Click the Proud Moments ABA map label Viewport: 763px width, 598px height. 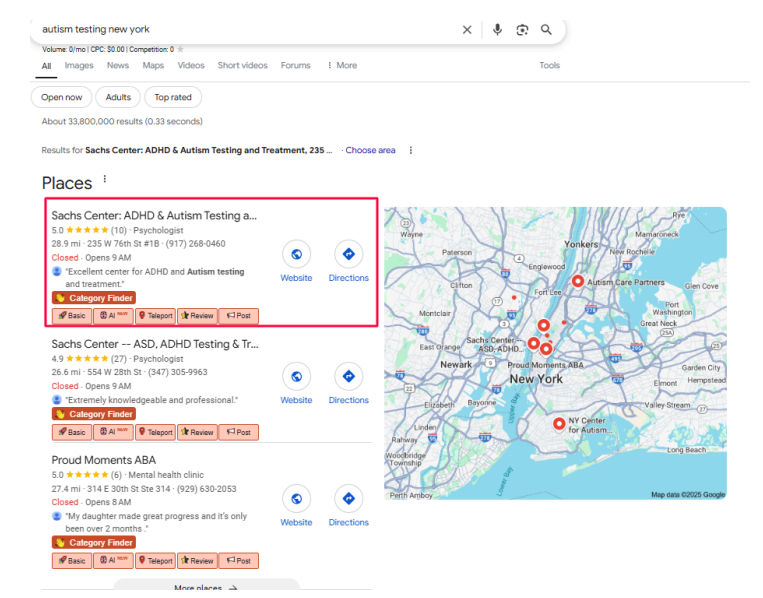click(545, 365)
